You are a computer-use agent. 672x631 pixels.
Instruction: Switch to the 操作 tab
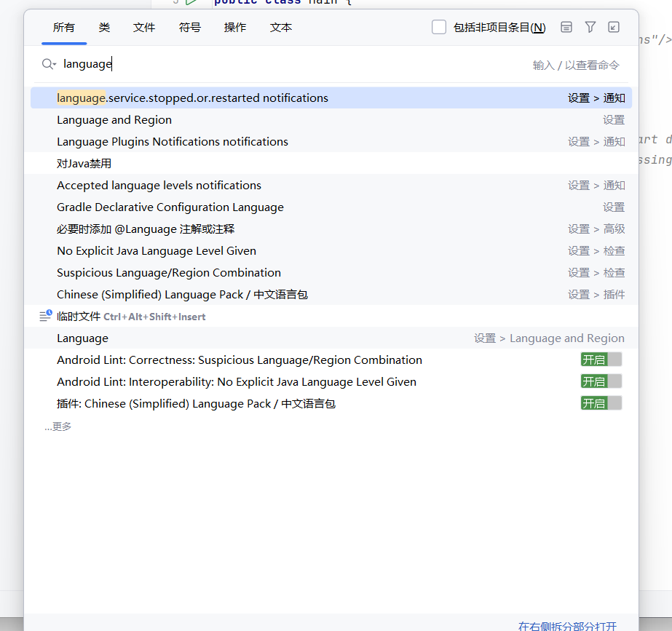point(234,27)
